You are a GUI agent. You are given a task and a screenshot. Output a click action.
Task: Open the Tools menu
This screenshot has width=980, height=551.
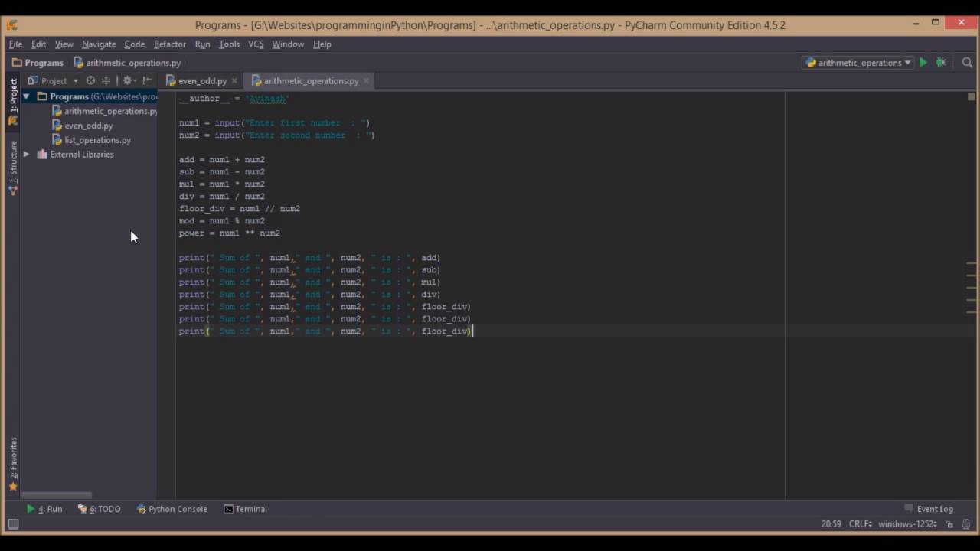click(x=229, y=44)
